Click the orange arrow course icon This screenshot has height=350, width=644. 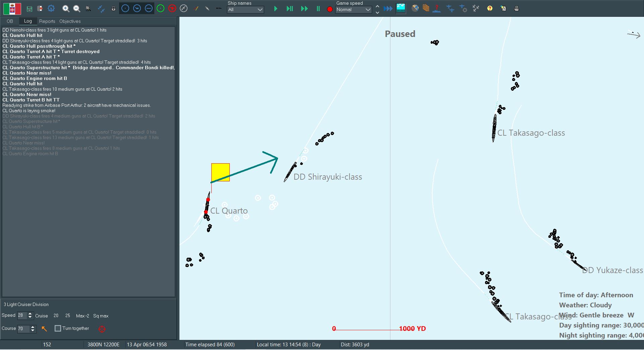click(44, 329)
